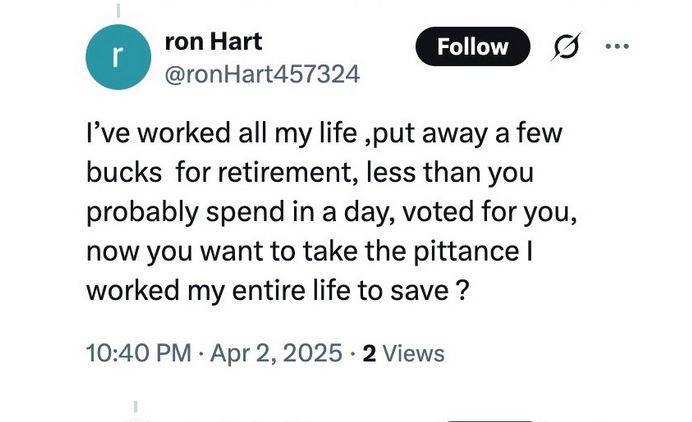Click the last line ending "to save ?"
The image size is (692, 422).
click(277, 291)
